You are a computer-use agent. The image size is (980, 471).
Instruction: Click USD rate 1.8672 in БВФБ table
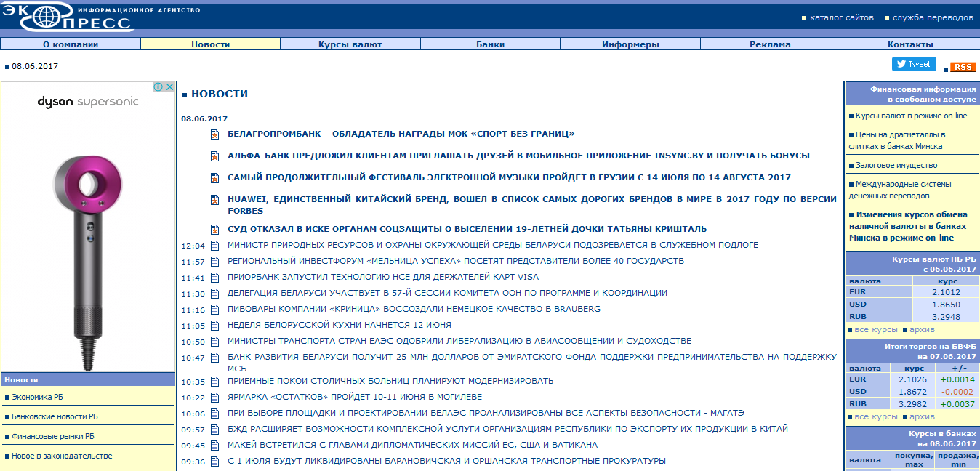click(912, 391)
